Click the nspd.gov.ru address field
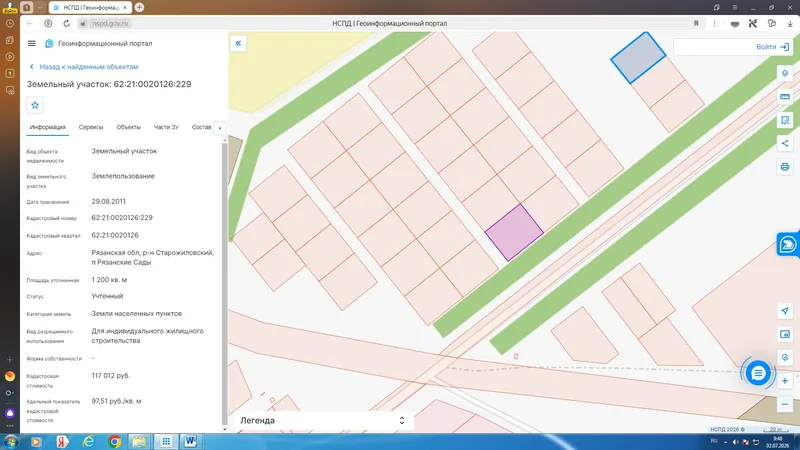This screenshot has height=450, width=800. tap(111, 23)
